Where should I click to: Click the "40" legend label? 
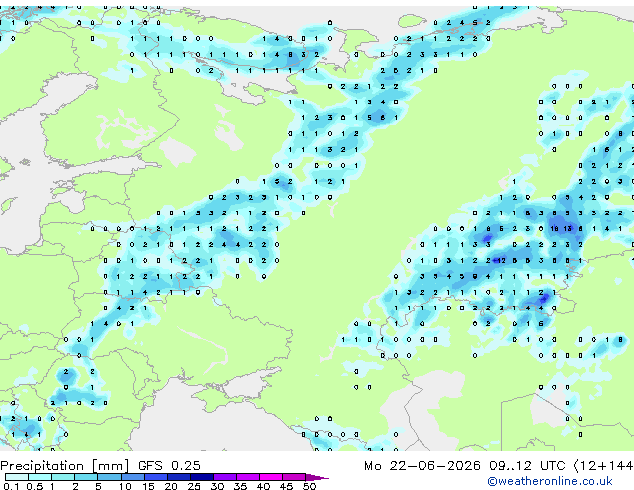coord(263,486)
